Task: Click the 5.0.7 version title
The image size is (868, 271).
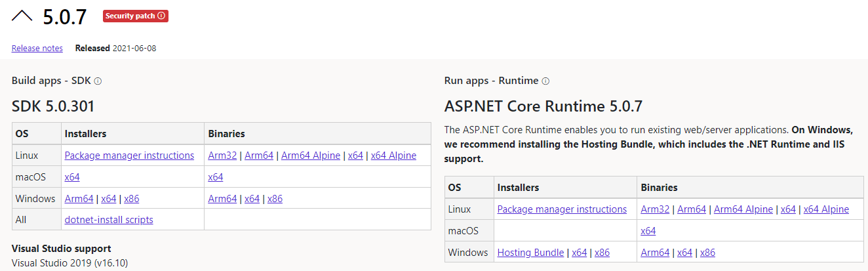Action: tap(65, 17)
